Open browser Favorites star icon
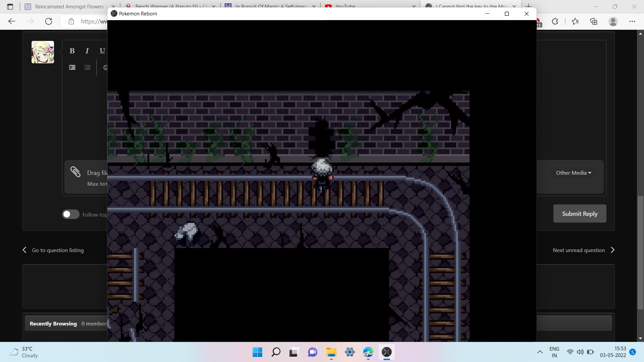The height and width of the screenshot is (362, 644). 575,21
